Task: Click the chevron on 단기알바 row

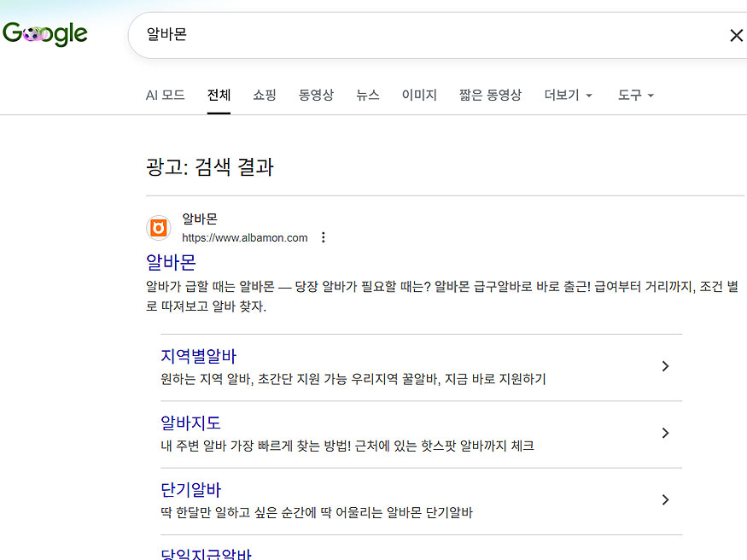Action: [666, 499]
